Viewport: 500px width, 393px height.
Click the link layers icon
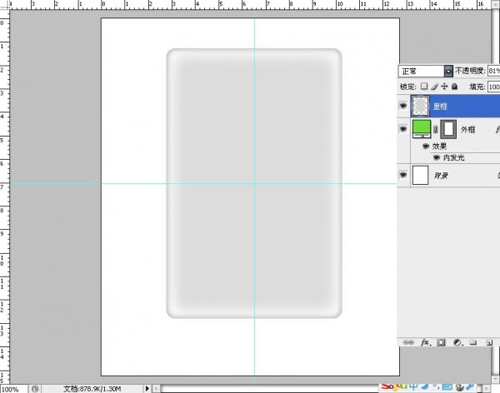[x=408, y=342]
